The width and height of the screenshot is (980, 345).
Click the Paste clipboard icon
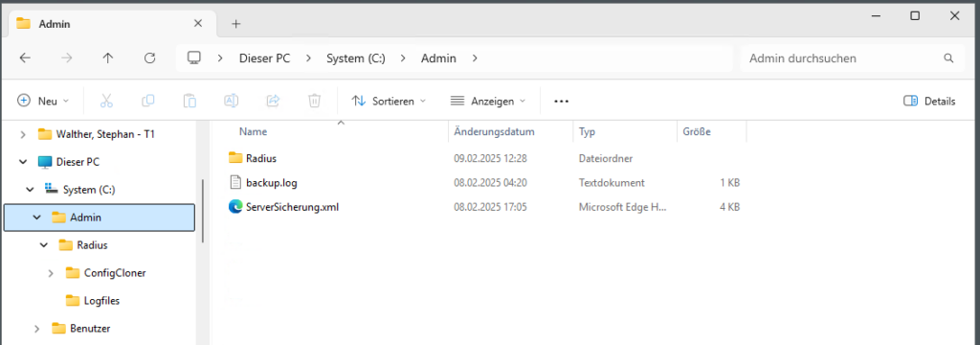point(190,101)
